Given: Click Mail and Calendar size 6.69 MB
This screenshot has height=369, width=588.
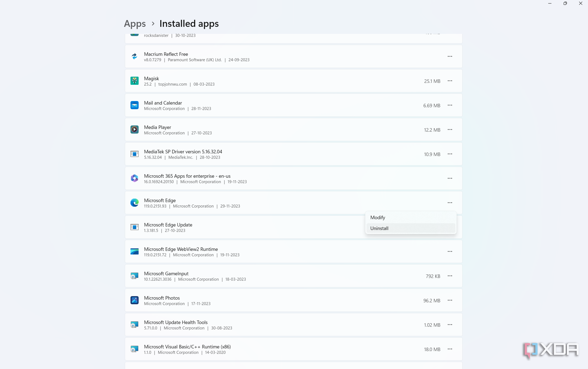Looking at the screenshot, I should [432, 106].
